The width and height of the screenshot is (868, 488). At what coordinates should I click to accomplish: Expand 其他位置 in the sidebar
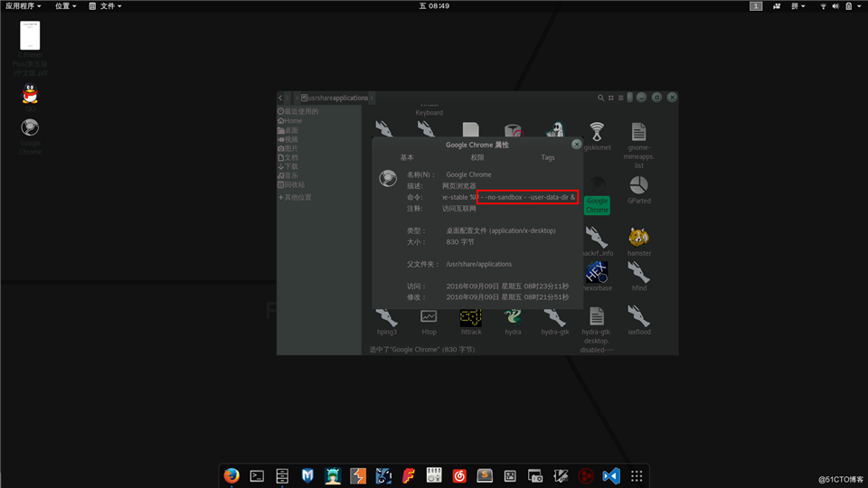coord(295,198)
